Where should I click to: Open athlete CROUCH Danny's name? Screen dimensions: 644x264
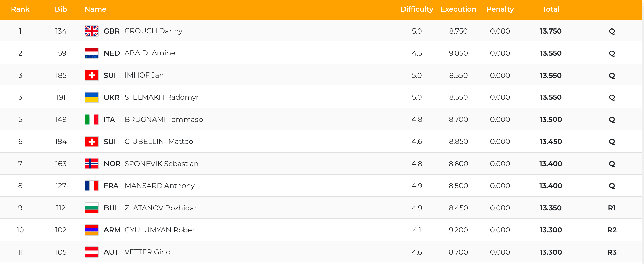pyautogui.click(x=153, y=31)
